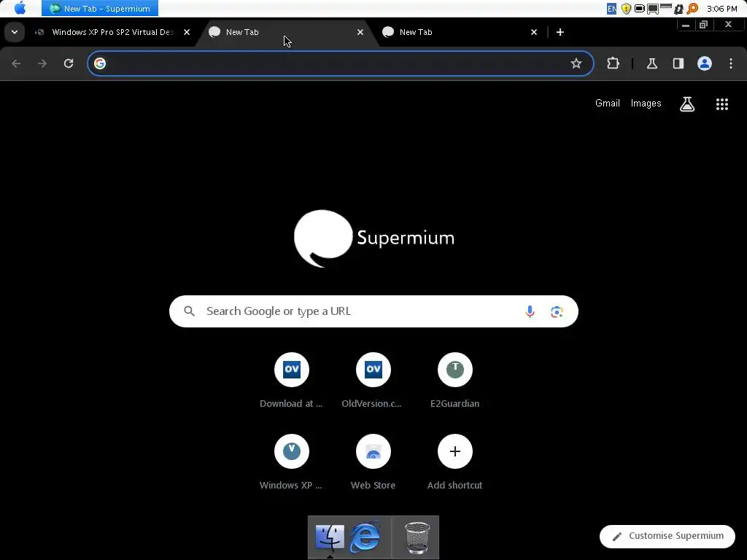Image resolution: width=747 pixels, height=560 pixels.
Task: Click the EN language indicator
Action: [612, 9]
